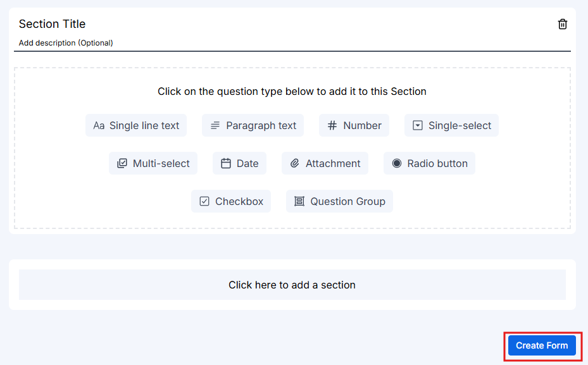Image resolution: width=588 pixels, height=365 pixels.
Task: Click the single-select dropdown icon
Action: 417,125
